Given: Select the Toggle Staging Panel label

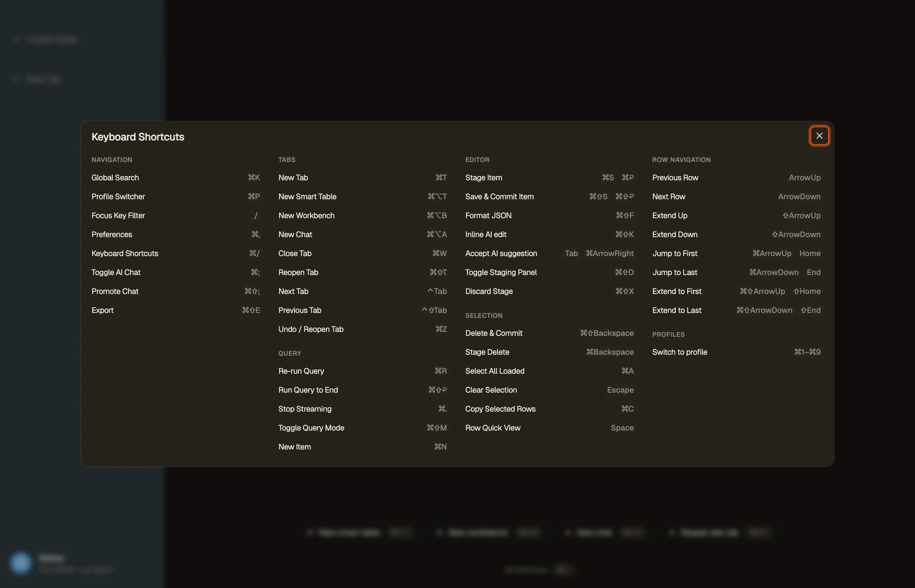Looking at the screenshot, I should tap(501, 272).
